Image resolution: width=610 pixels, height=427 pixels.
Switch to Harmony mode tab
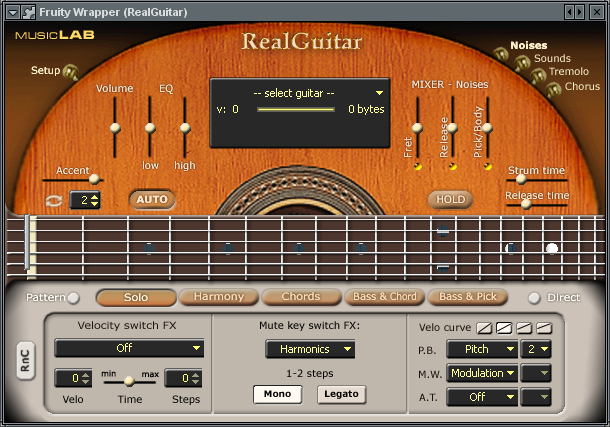219,297
